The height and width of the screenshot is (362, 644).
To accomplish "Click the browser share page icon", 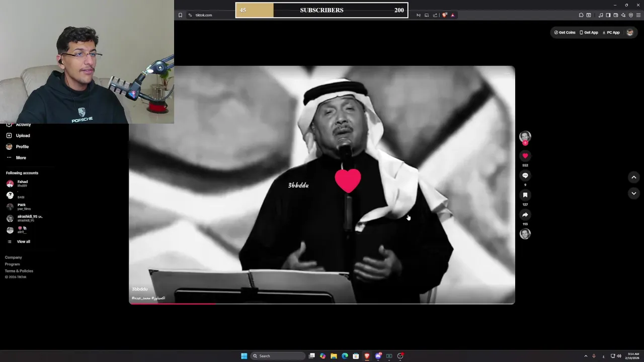I will [x=435, y=15].
